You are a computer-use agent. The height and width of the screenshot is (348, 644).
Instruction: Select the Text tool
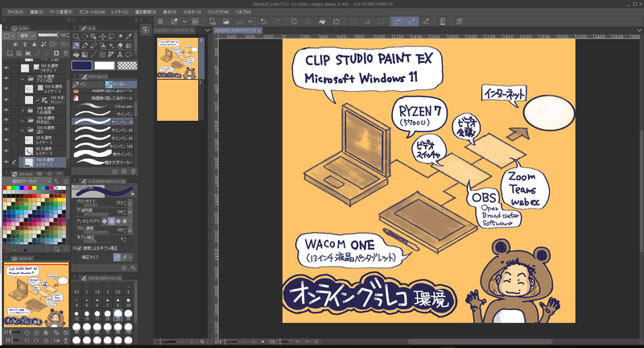coord(120,54)
